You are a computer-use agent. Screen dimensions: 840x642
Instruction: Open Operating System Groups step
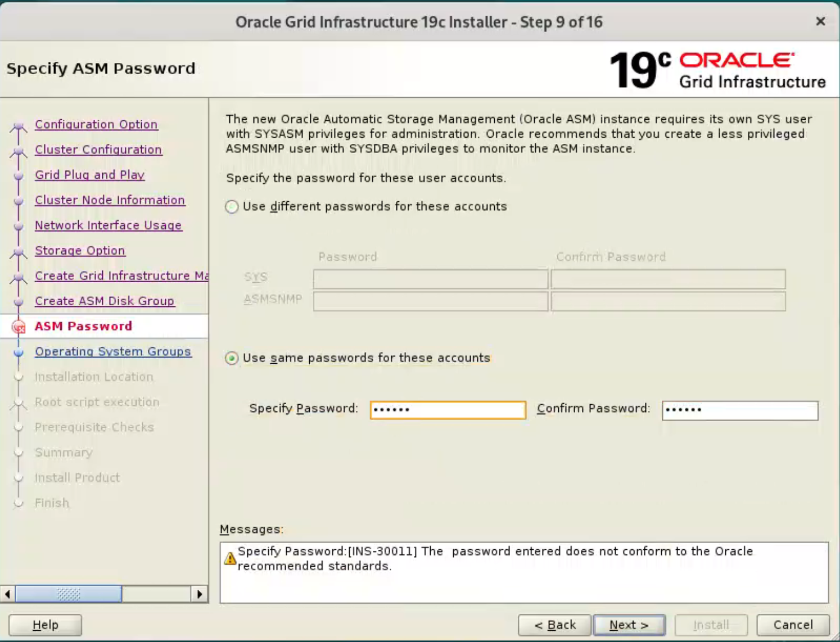pos(113,351)
